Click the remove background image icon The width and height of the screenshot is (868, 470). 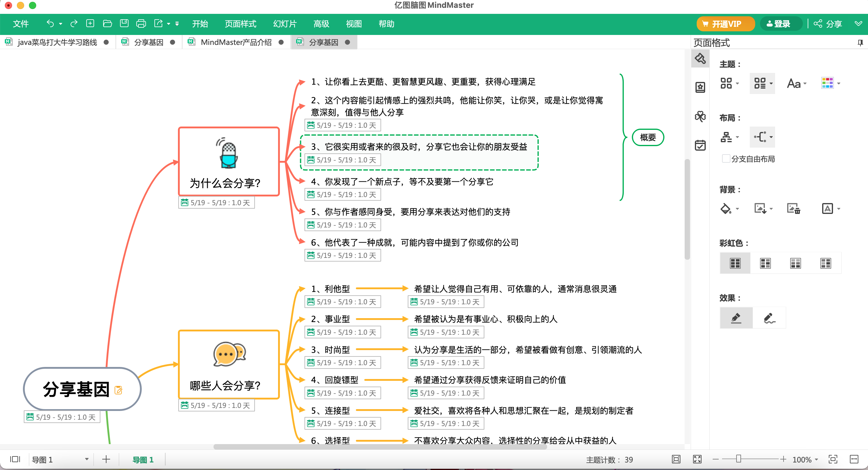point(793,209)
